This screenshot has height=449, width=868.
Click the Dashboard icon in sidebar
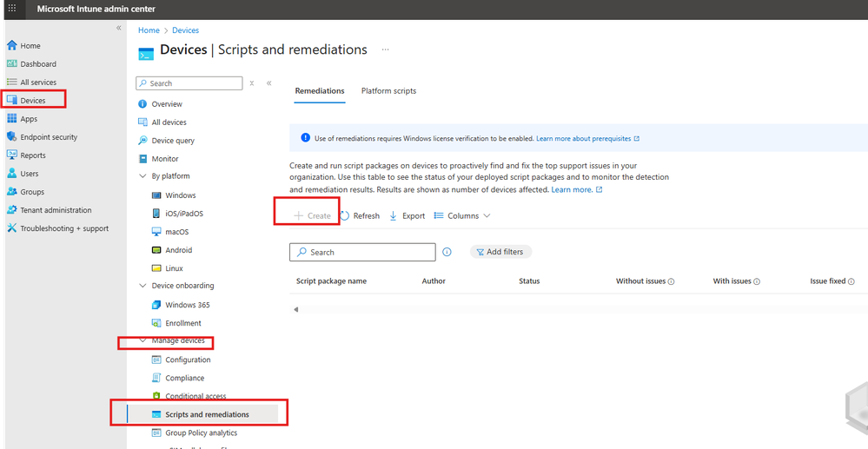point(11,63)
